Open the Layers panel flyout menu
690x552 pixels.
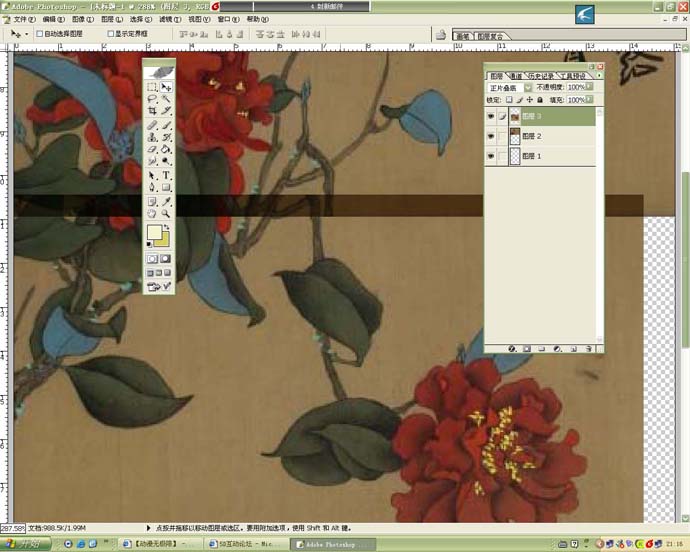[x=599, y=76]
